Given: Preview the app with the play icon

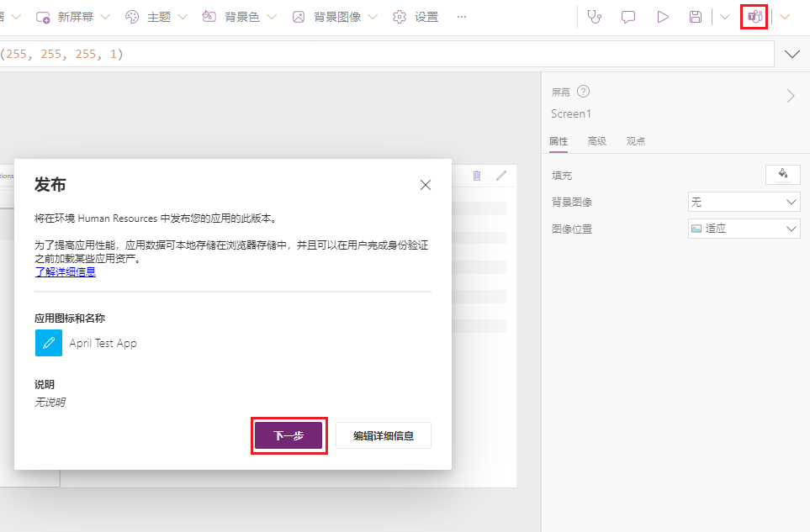Looking at the screenshot, I should point(663,17).
